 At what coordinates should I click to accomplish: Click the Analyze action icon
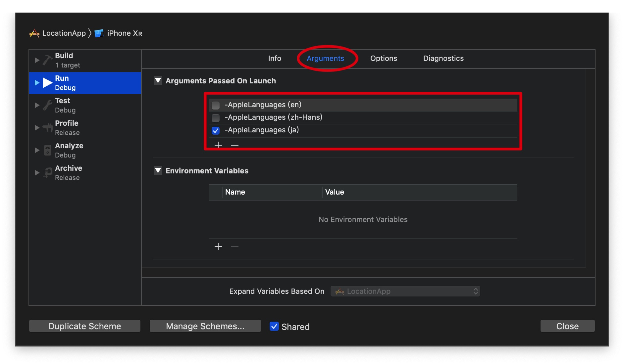pos(48,150)
